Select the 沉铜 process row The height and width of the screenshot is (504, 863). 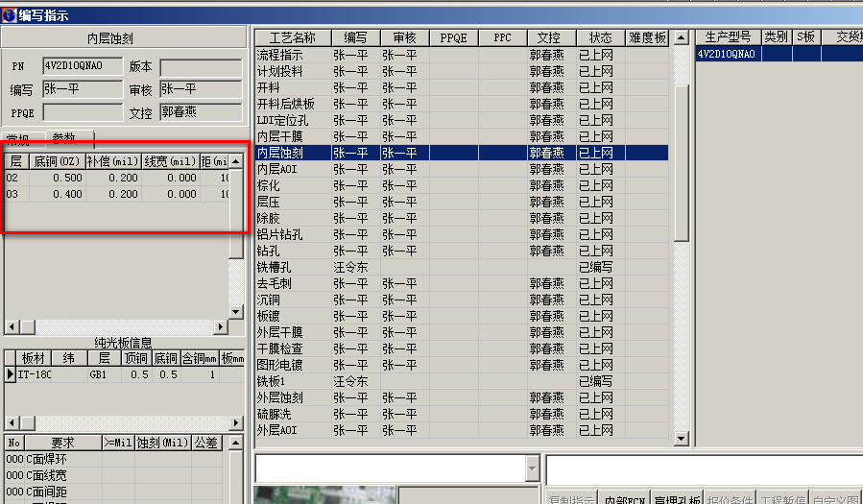pyautogui.click(x=462, y=300)
